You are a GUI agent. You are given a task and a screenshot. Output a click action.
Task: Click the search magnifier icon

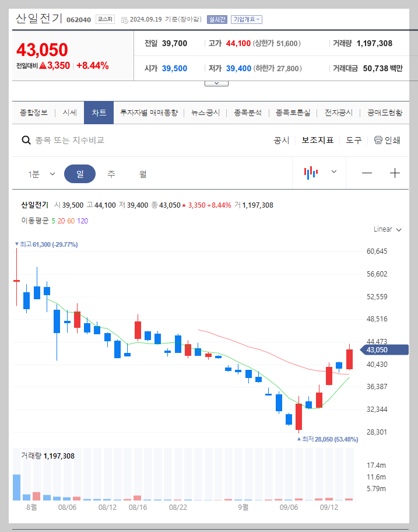coord(26,140)
